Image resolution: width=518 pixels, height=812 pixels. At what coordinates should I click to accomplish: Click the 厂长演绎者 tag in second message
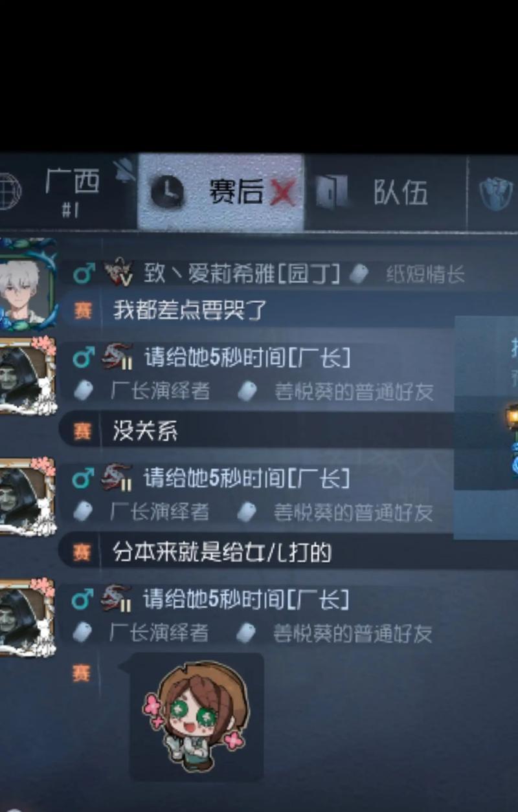[159, 391]
